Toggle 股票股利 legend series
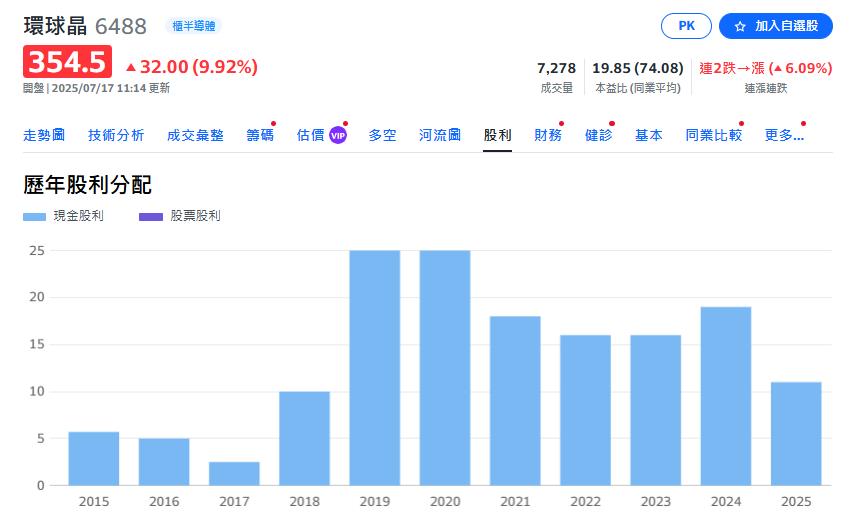Image resolution: width=854 pixels, height=524 pixels. tap(180, 216)
